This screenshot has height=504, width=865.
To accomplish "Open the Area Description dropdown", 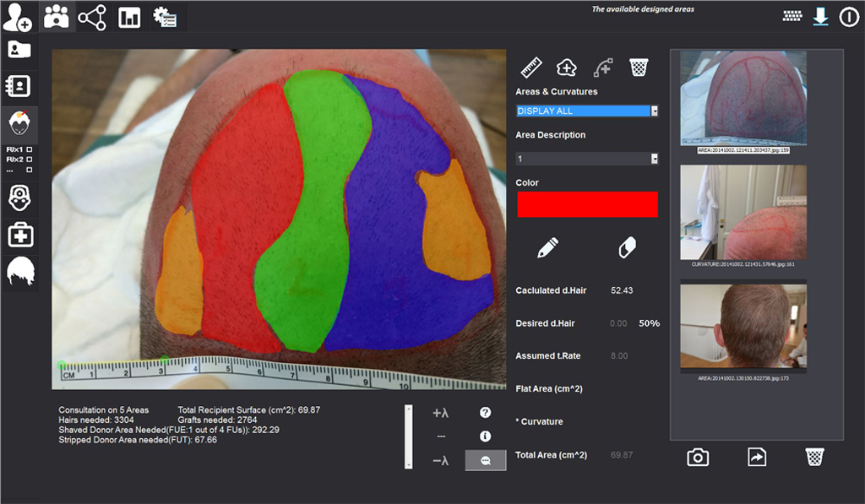I will tap(654, 159).
